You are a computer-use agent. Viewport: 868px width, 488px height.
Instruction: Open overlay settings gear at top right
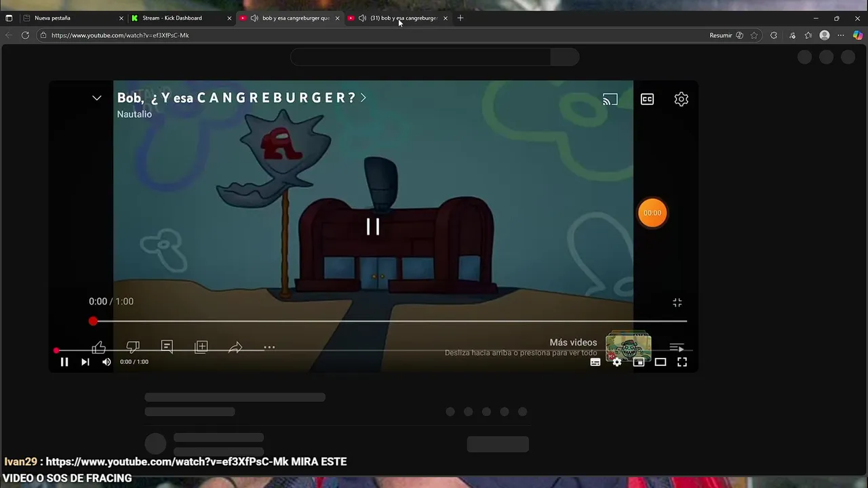pos(682,99)
